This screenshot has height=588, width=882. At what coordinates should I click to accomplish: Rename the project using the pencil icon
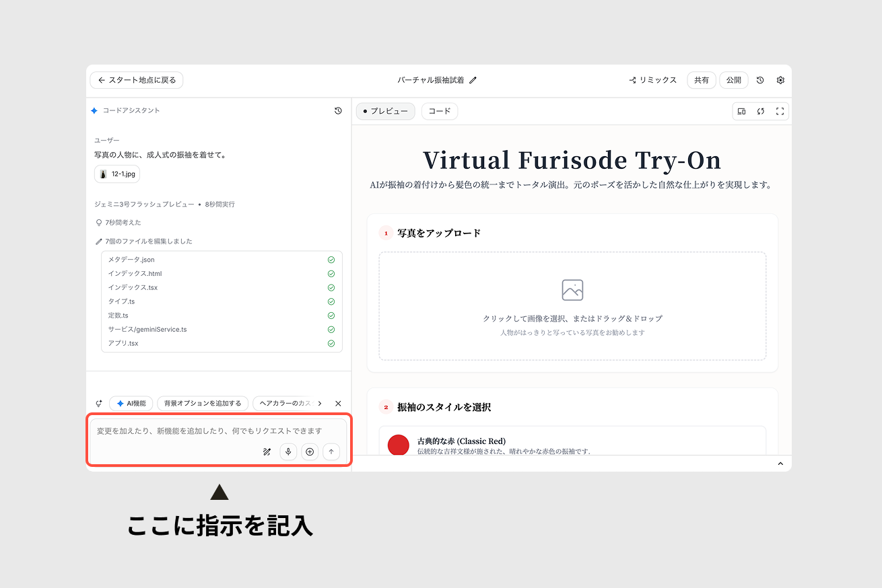click(474, 79)
